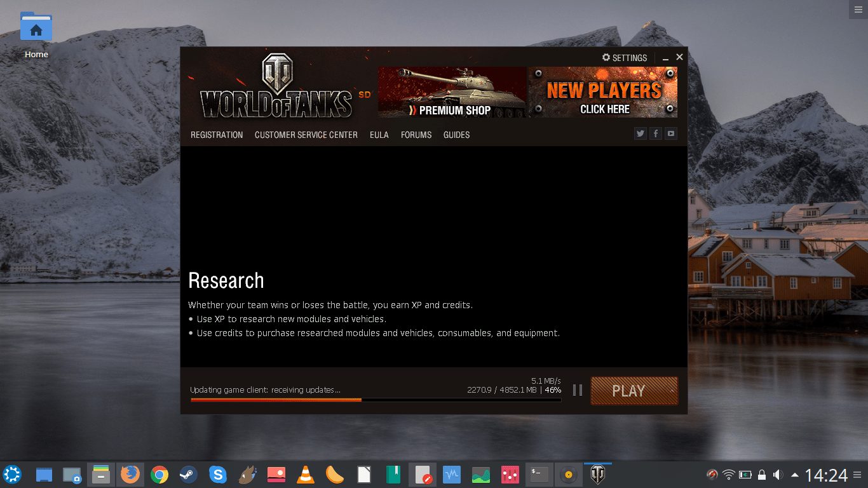The image size is (868, 488).
Task: Click the 14:24 clock
Action: (827, 475)
